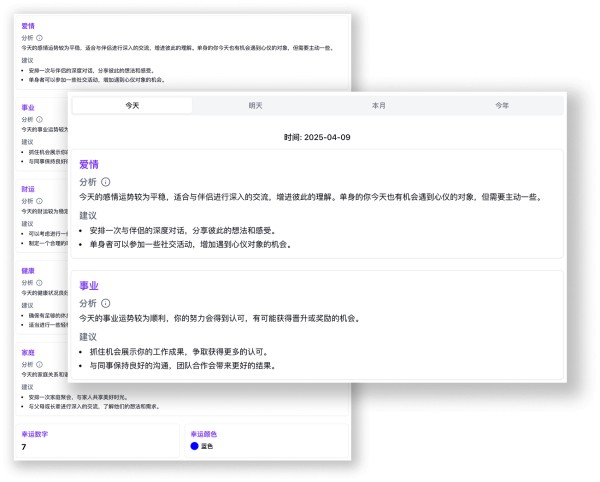Click the 分析 label under front panel 爱情
This screenshot has height=482, width=600.
pos(88,182)
